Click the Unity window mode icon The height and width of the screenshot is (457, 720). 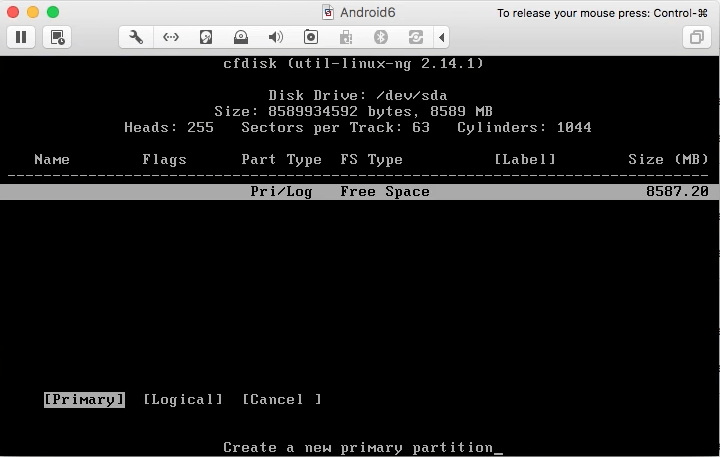[x=697, y=37]
